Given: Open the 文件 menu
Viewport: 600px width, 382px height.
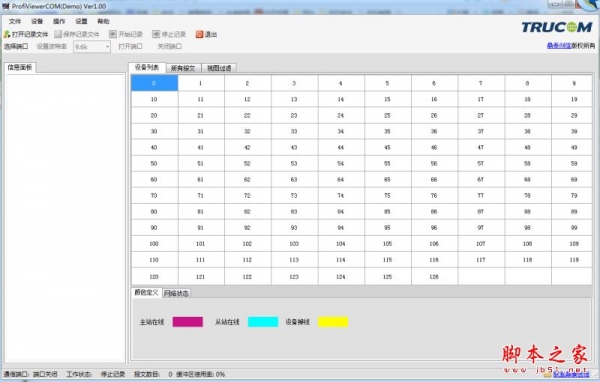Looking at the screenshot, I should pos(15,21).
